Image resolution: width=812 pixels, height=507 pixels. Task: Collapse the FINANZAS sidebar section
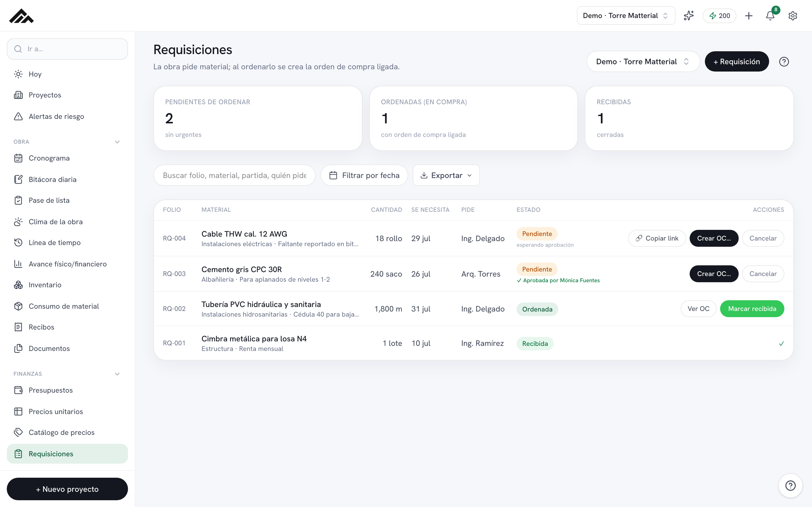117,374
